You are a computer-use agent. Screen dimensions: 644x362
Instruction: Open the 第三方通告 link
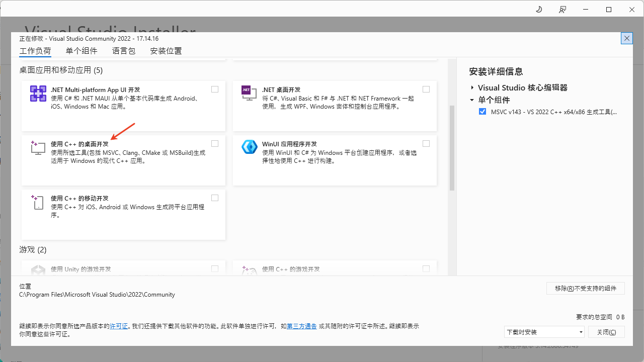pyautogui.click(x=302, y=326)
